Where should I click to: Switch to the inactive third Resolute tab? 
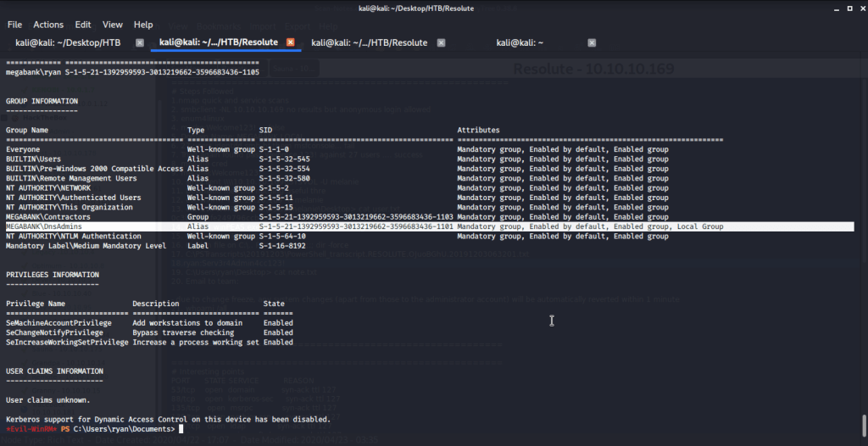tap(369, 42)
